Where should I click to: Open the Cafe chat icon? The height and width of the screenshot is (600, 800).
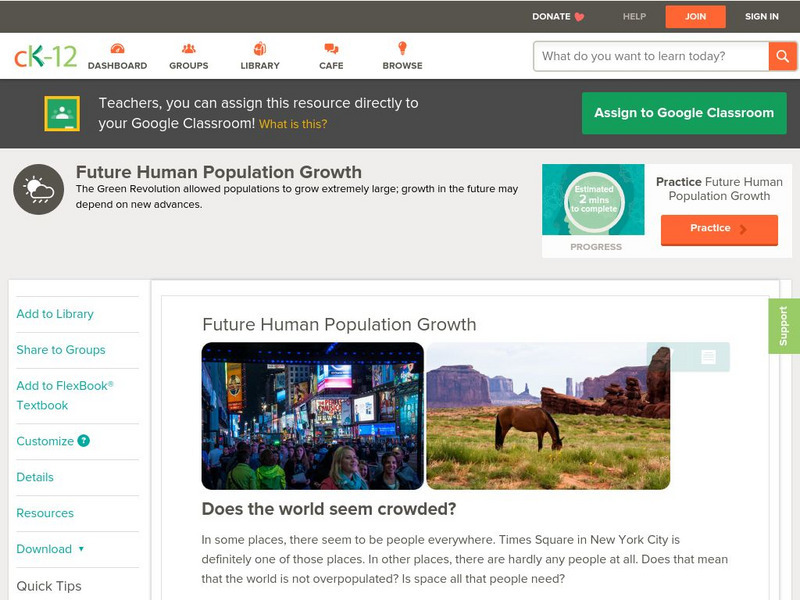coord(331,49)
